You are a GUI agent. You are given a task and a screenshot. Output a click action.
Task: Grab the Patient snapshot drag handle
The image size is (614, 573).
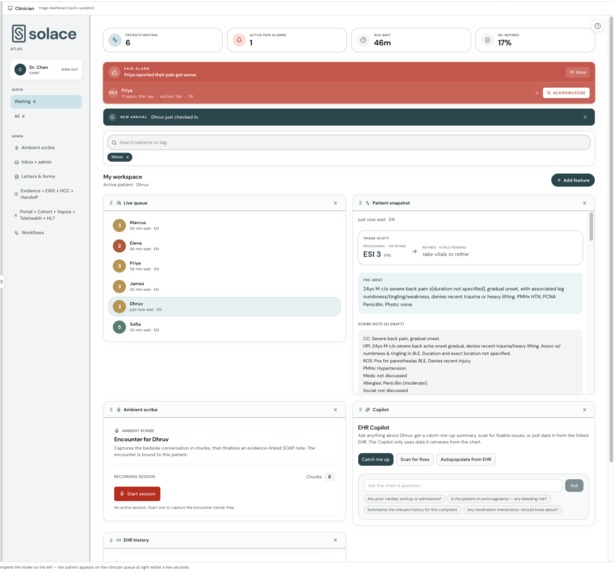coord(360,203)
